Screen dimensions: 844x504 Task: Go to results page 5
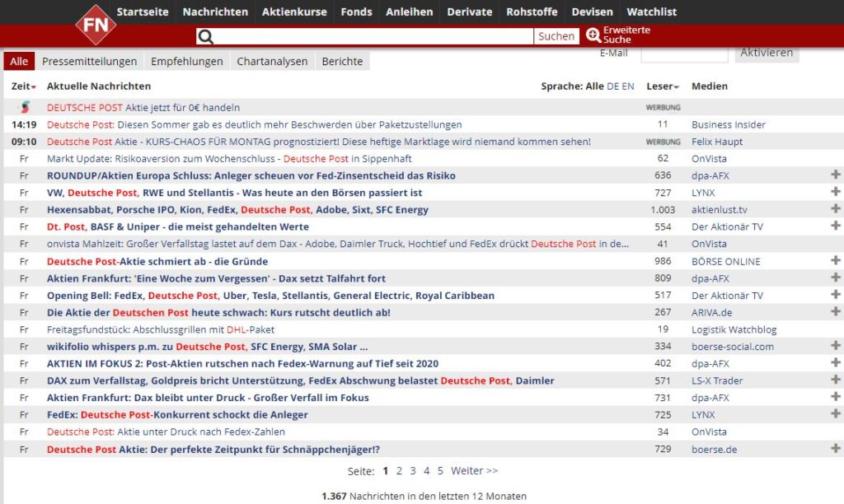pyautogui.click(x=440, y=471)
